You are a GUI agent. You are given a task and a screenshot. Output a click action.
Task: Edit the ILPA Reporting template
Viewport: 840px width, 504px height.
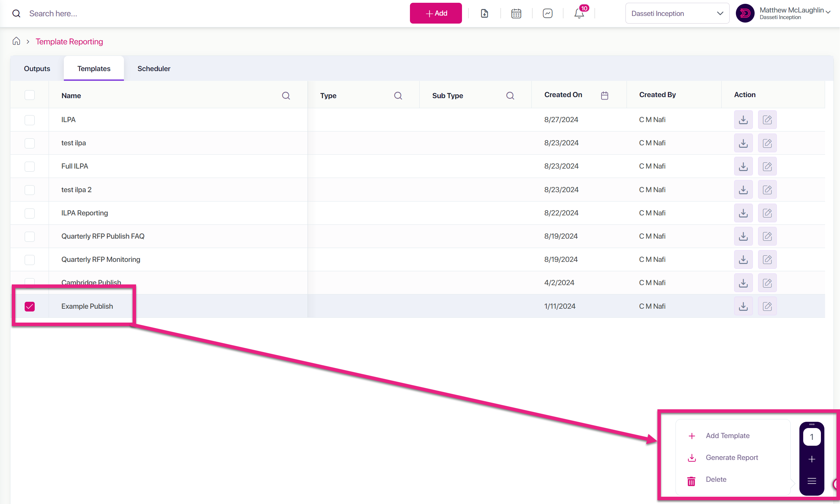767,213
